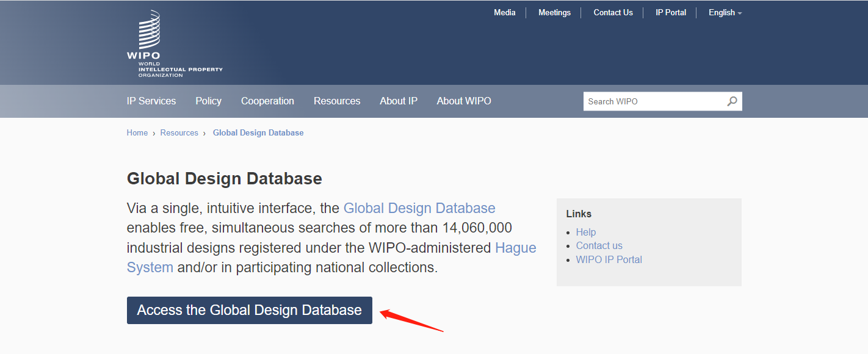
Task: Follow the Hague System link
Action: tap(515, 248)
